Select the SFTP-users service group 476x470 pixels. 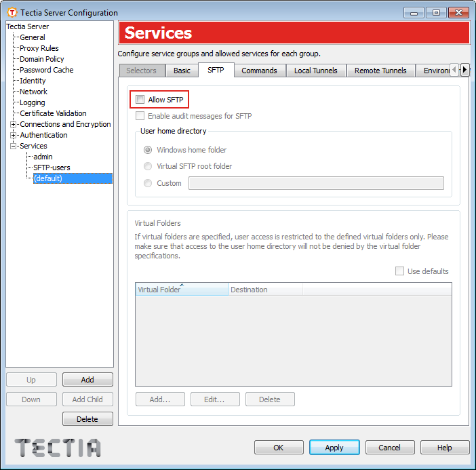pyautogui.click(x=52, y=168)
